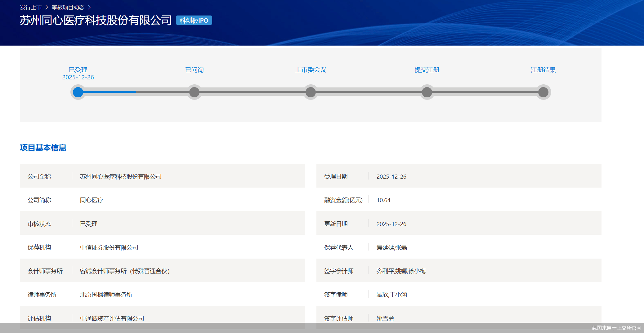The height and width of the screenshot is (333, 644).
Task: Select the 上市委会议 step circle
Action: point(311,92)
